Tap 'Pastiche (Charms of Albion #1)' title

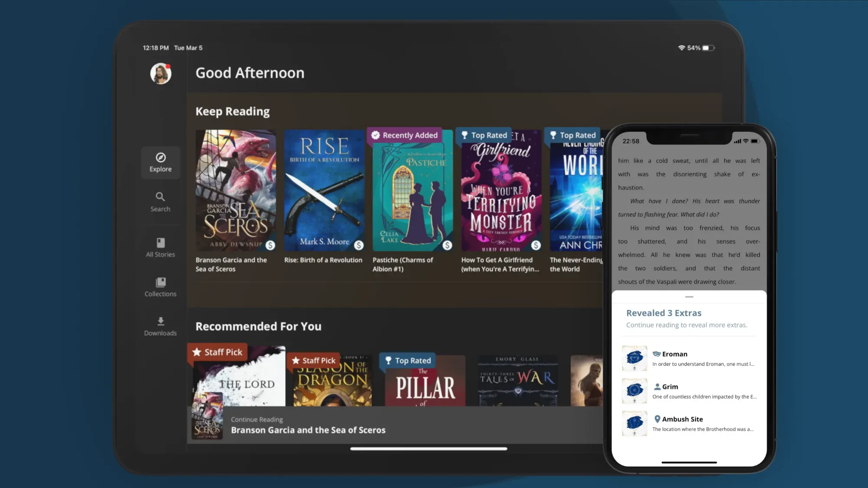[x=403, y=265]
